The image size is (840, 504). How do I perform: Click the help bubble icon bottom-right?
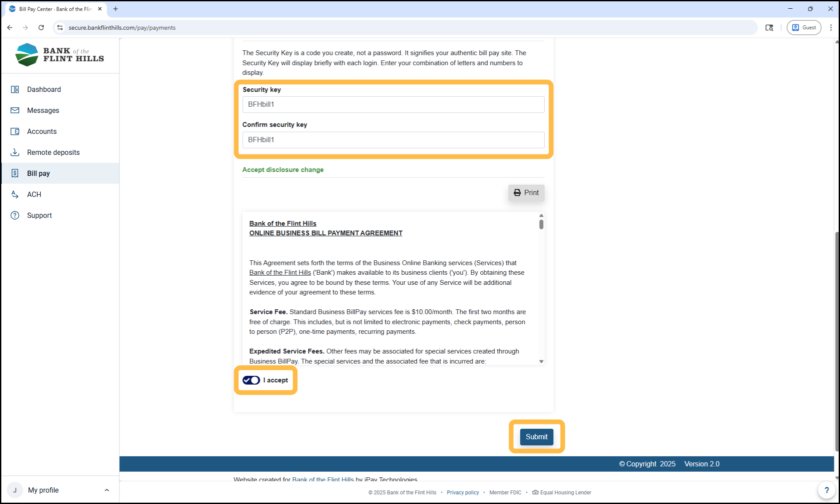coord(826,490)
